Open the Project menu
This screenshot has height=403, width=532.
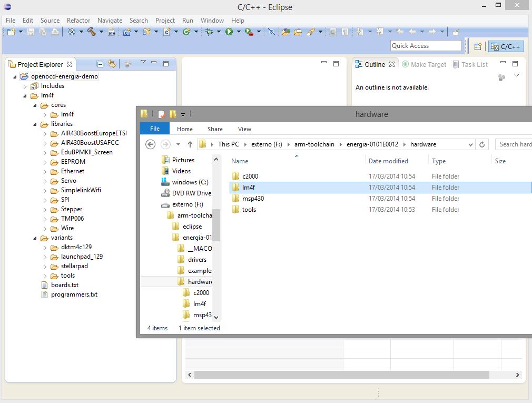(x=165, y=21)
